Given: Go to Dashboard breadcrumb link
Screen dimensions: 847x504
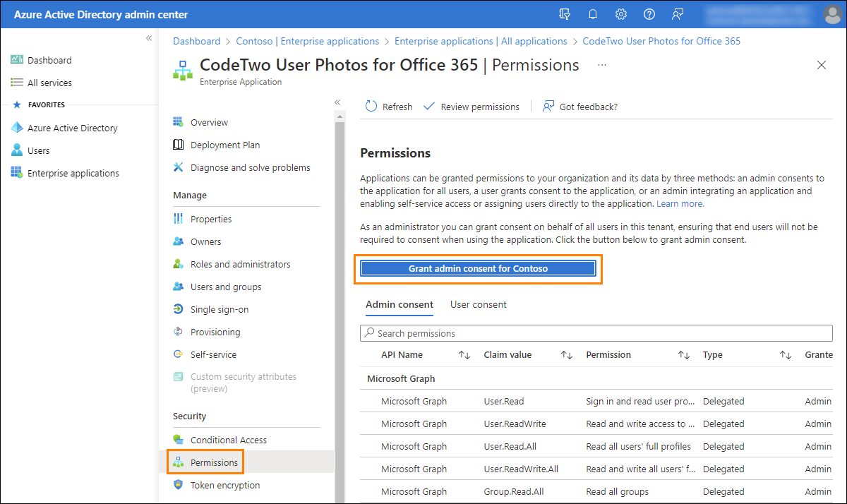Looking at the screenshot, I should (197, 41).
